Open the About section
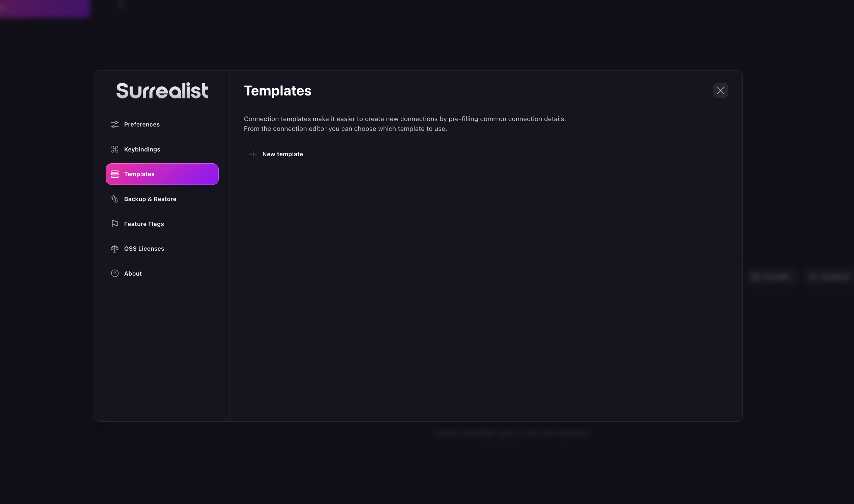The image size is (854, 504). coord(133,273)
